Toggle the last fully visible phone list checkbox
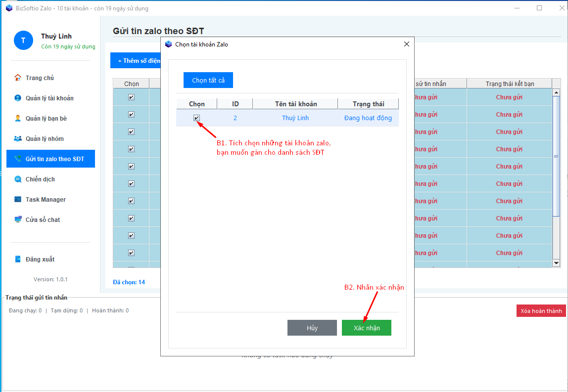Image resolution: width=568 pixels, height=392 pixels. (x=131, y=253)
